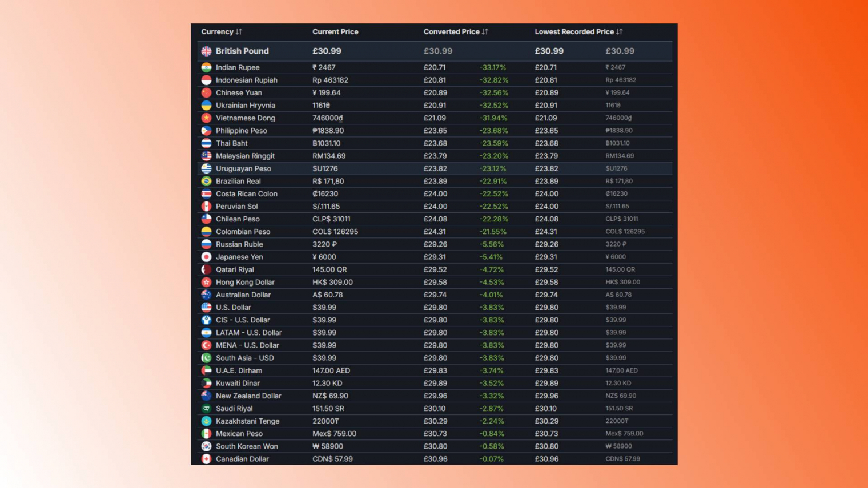Click the British Pound flag icon
The image size is (868, 488).
point(206,51)
